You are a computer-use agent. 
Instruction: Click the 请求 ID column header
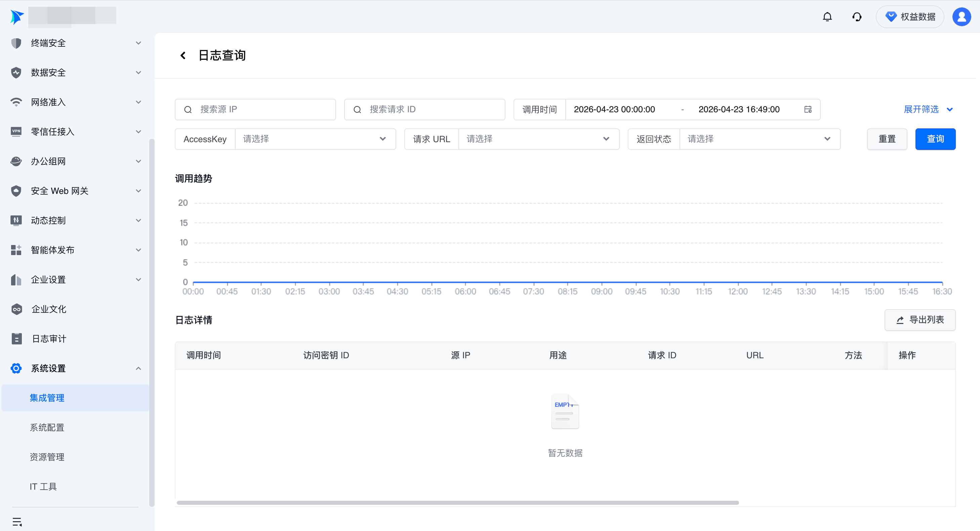[662, 355]
